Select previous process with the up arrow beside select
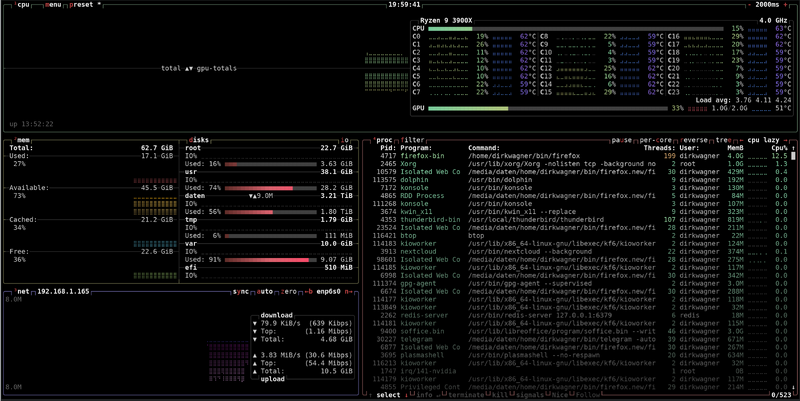Image resolution: width=800 pixels, height=401 pixels. 371,395
